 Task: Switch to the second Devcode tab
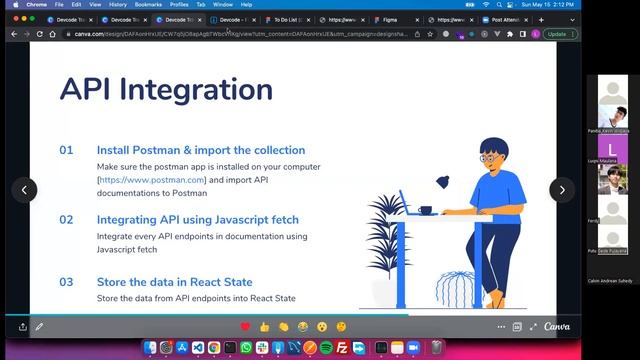(124, 20)
